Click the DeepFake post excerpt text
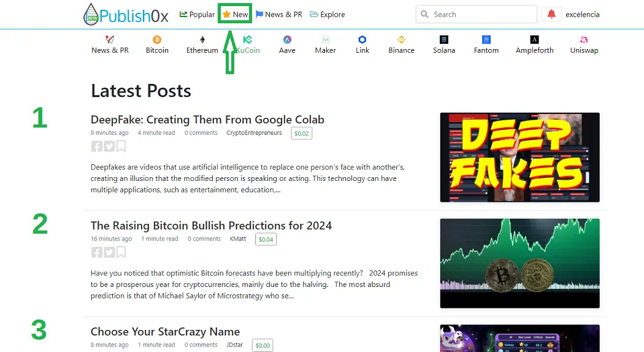 (x=248, y=178)
